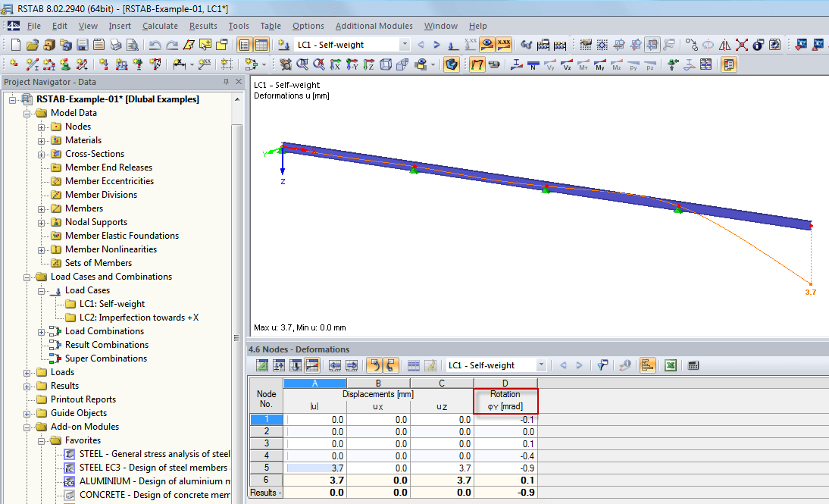Select column A header in table
829x504 pixels.
point(314,383)
